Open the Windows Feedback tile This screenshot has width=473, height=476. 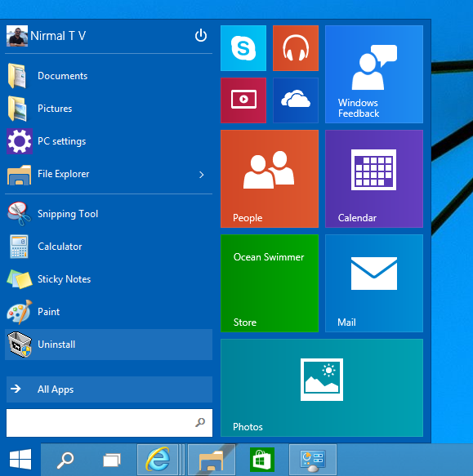pyautogui.click(x=374, y=74)
